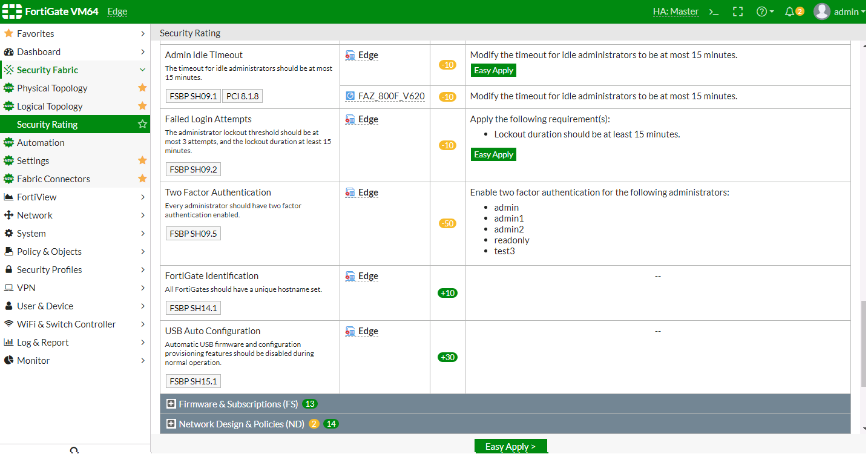
Task: Click the Favorites star icon
Action: 8,33
